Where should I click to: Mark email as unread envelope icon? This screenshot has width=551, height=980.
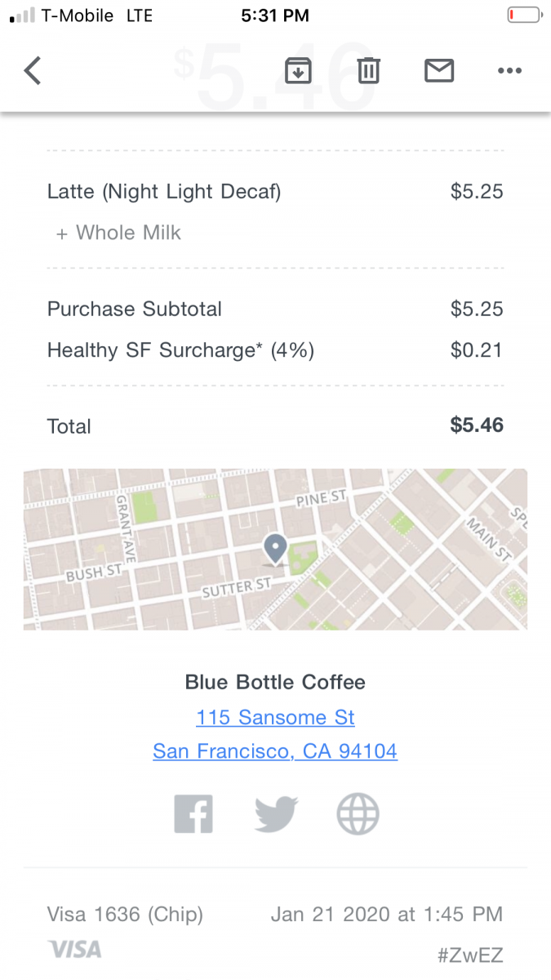439,71
